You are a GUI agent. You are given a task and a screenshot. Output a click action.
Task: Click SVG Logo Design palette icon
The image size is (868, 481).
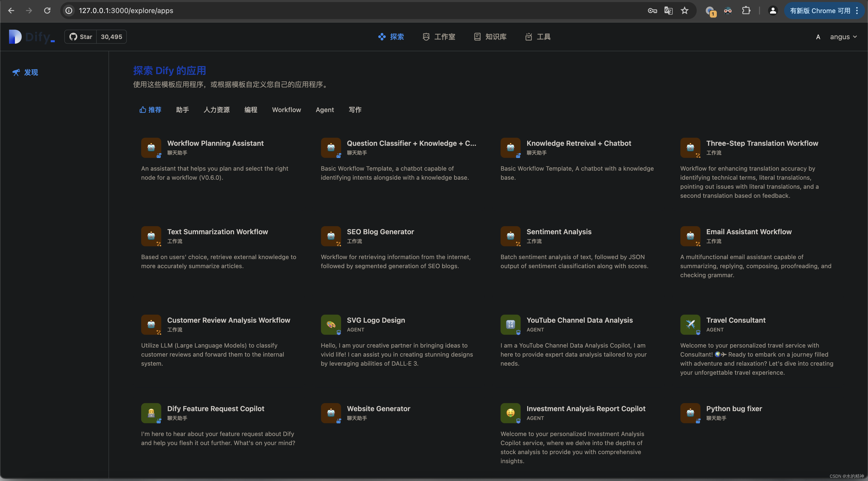click(331, 325)
